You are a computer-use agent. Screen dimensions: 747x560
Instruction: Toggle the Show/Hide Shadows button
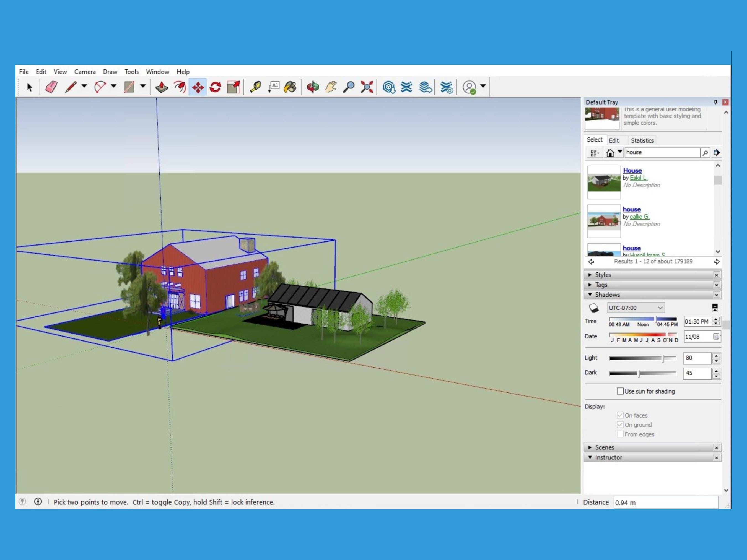coord(594,308)
